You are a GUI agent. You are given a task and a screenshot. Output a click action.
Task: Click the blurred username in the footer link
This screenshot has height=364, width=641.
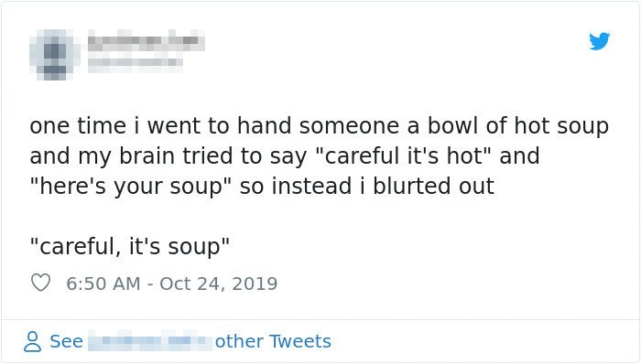coord(148,341)
